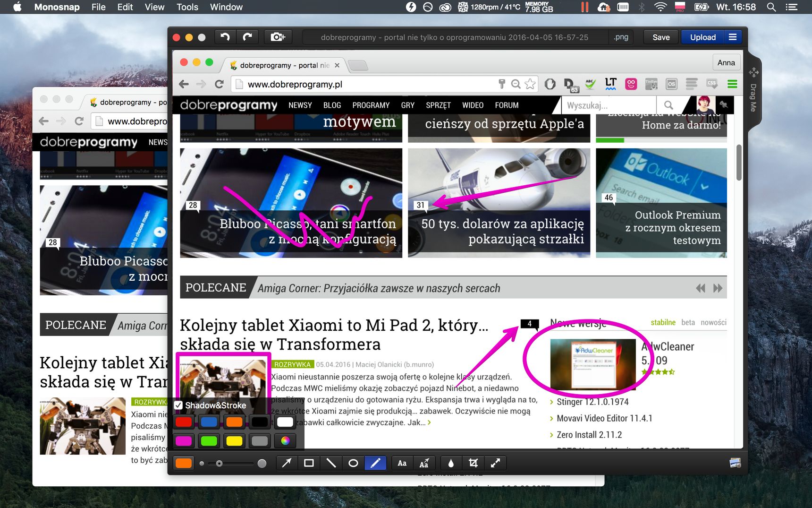Select dobreprogramy tab in background Chrome window
This screenshot has height=508, width=812.
point(127,102)
